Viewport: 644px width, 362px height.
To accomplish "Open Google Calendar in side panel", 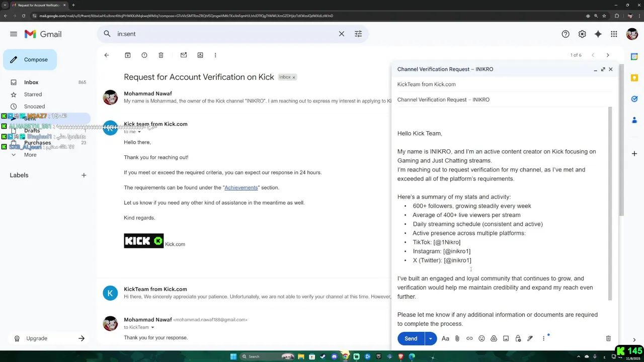I will (x=634, y=57).
